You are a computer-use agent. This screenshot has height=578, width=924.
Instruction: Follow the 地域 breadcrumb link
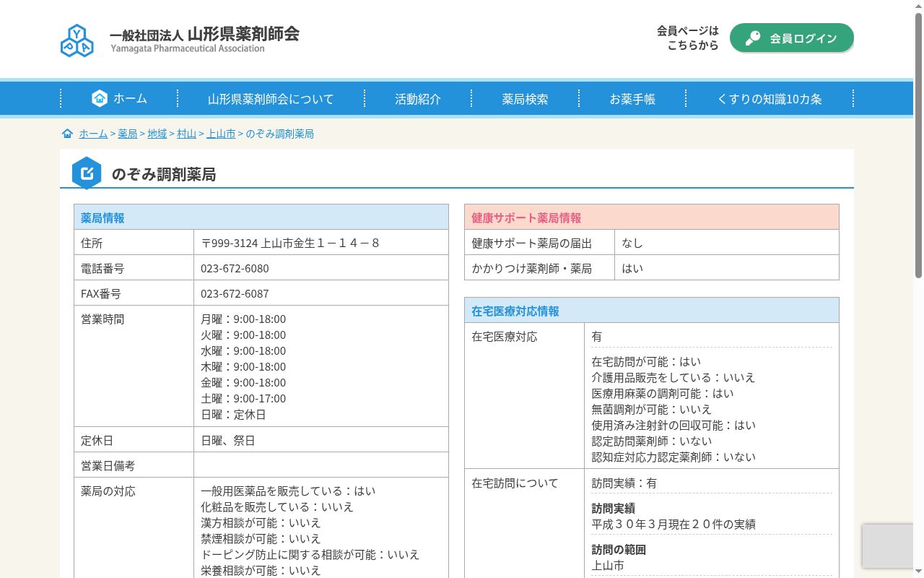tap(157, 134)
